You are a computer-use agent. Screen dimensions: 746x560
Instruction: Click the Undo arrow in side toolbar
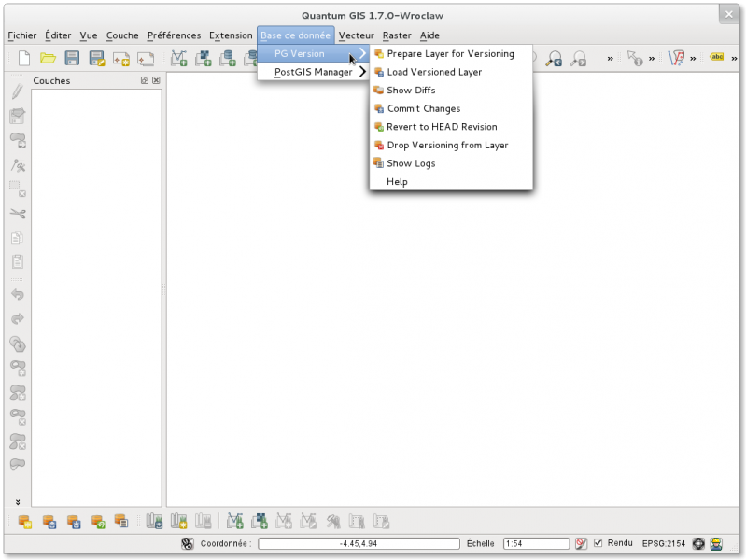point(17,295)
